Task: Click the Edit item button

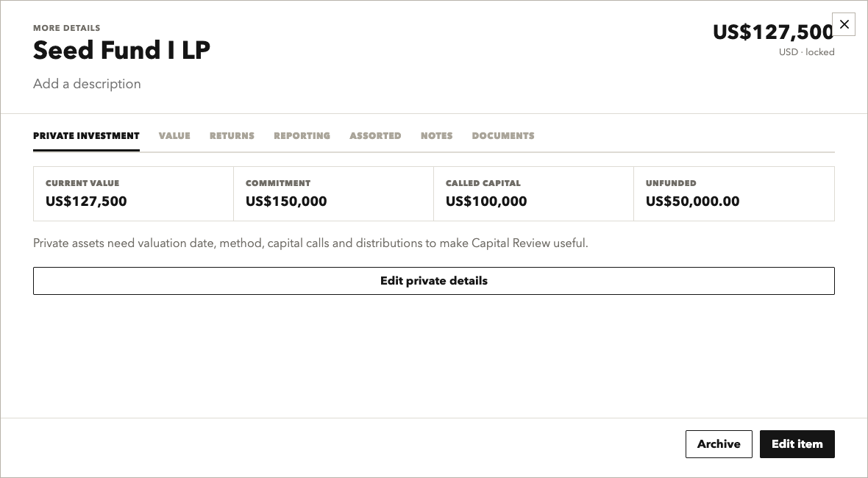Action: click(797, 444)
